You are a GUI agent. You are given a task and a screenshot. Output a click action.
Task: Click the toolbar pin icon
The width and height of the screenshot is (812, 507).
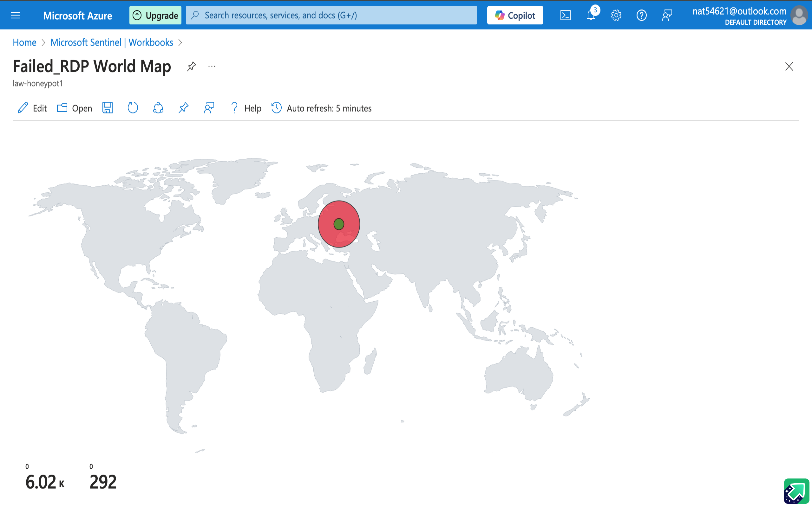[x=184, y=108]
